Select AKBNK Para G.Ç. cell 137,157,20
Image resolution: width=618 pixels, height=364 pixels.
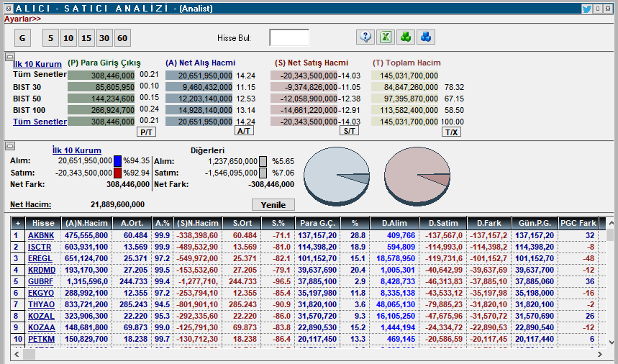click(x=318, y=235)
